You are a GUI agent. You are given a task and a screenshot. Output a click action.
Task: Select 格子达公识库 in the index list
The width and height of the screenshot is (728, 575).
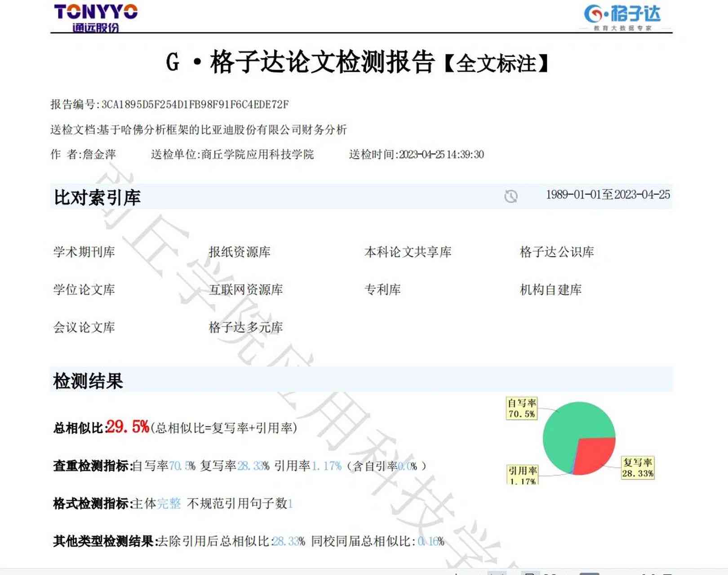tap(557, 252)
